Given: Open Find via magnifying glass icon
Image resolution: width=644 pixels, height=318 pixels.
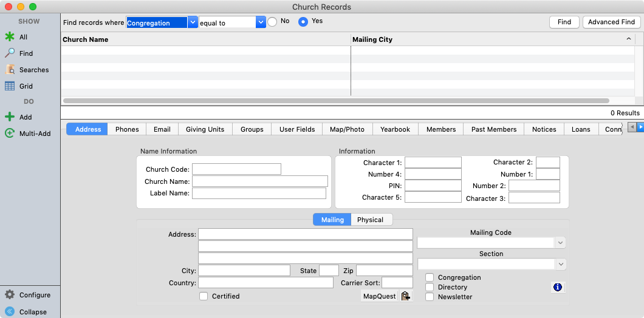Looking at the screenshot, I should point(10,53).
